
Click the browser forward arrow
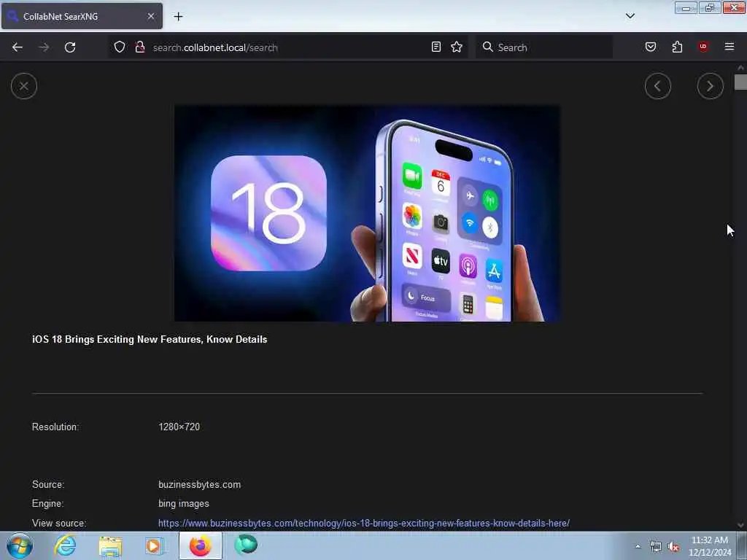pos(44,47)
